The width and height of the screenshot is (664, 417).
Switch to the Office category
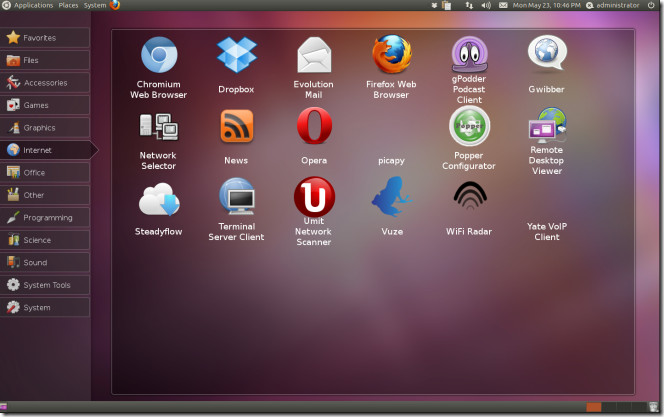(45, 172)
